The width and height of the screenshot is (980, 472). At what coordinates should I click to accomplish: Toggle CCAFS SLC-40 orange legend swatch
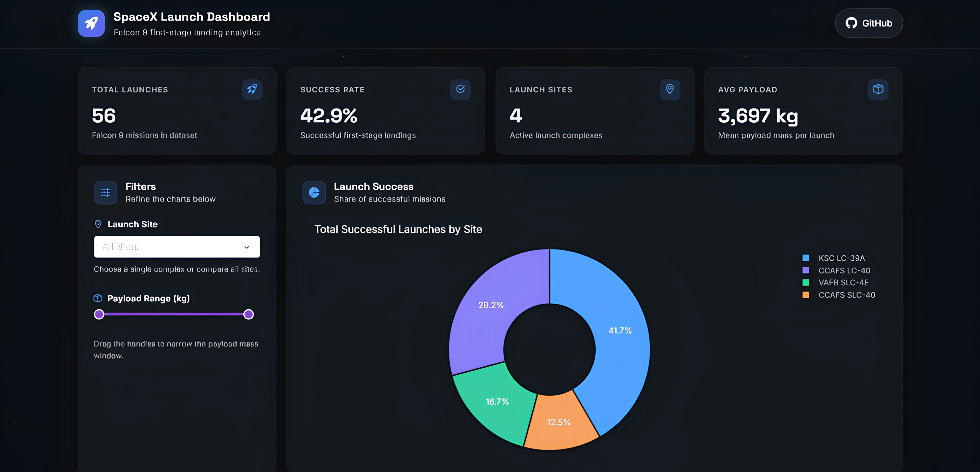pyautogui.click(x=805, y=295)
